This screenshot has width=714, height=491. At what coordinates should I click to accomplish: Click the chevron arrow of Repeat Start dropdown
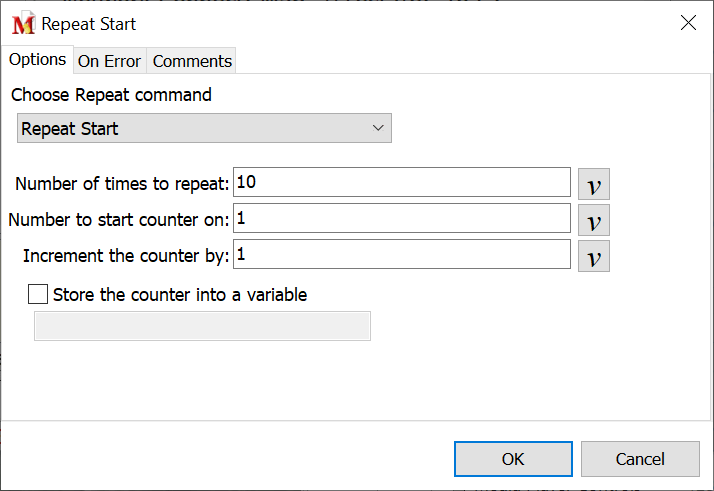pyautogui.click(x=378, y=128)
